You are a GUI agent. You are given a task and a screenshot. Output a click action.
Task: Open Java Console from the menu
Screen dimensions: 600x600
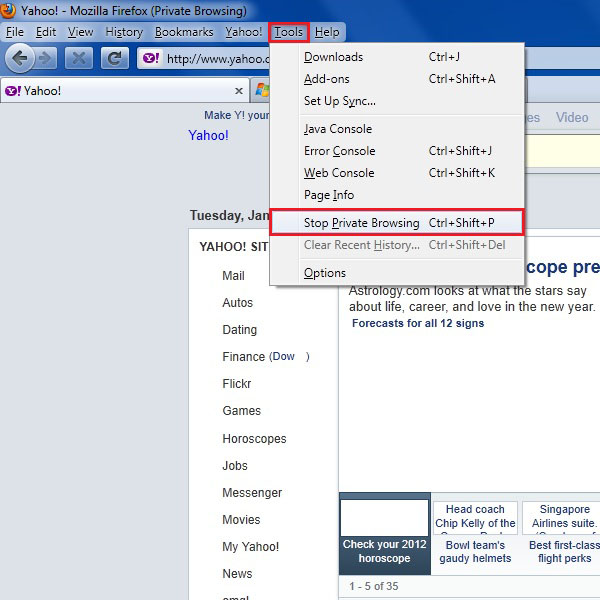[397, 129]
